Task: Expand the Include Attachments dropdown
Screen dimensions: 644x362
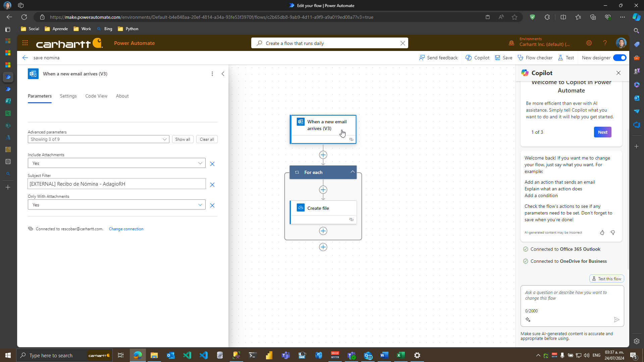Action: pos(200,163)
